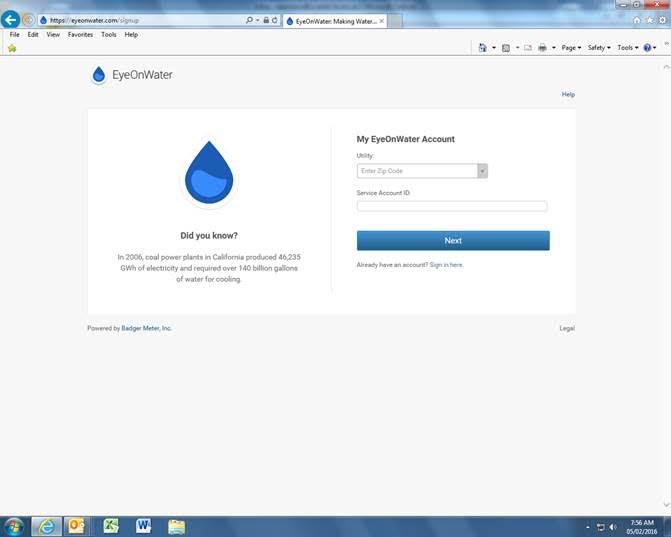This screenshot has width=671, height=537.
Task: Open the Tools menu in the menu bar
Action: 109,35
